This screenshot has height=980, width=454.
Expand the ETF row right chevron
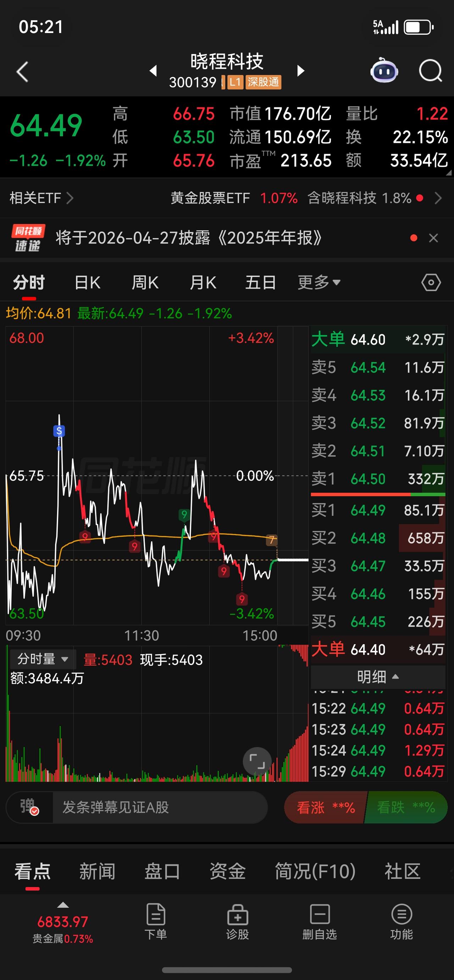[x=438, y=198]
